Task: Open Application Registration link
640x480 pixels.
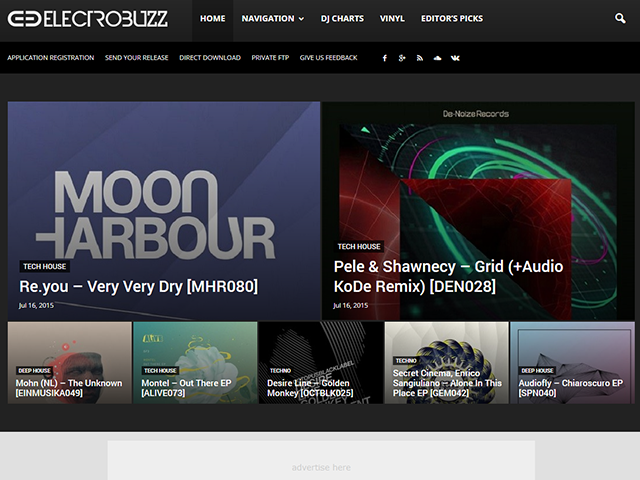Action: (51, 58)
